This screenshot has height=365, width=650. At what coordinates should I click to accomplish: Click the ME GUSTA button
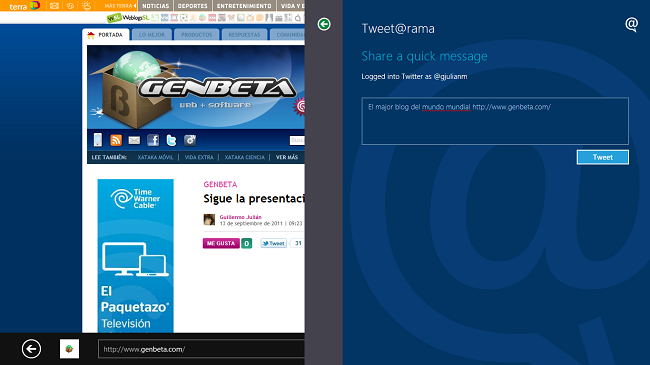tap(221, 243)
